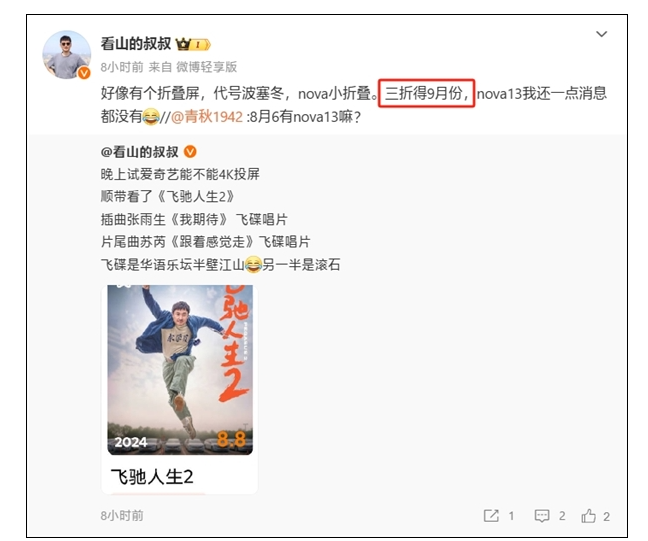Click the highlighted 三折得9月份 text
648x541 pixels.
coord(426,93)
